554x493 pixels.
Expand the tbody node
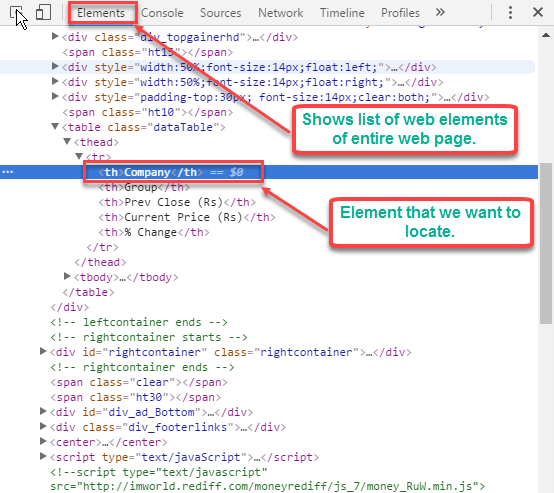[x=67, y=276]
